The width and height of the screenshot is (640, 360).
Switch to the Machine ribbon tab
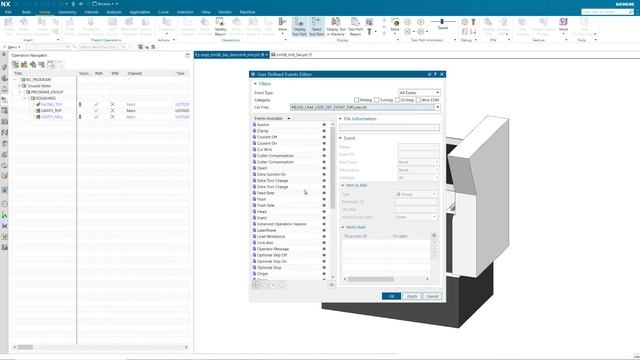pos(247,12)
